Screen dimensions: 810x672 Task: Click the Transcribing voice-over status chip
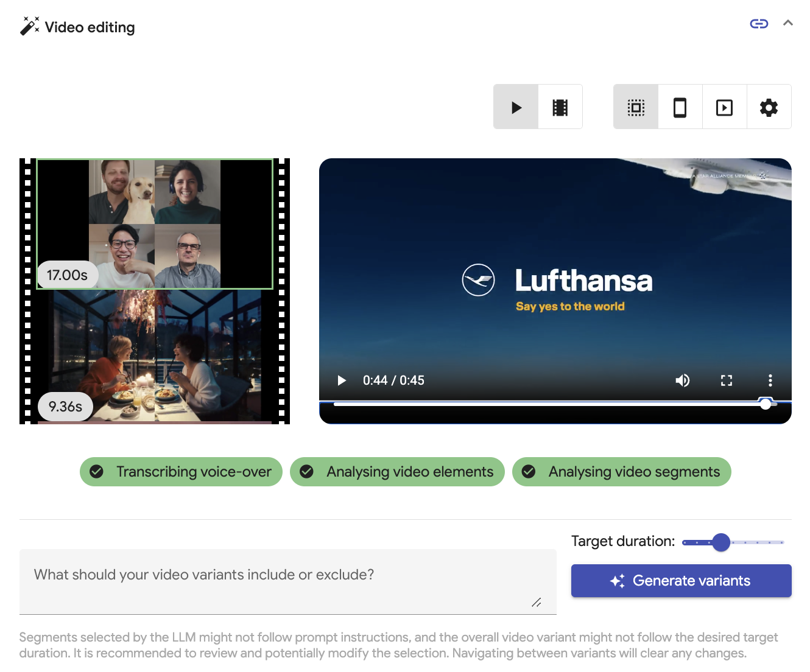181,472
